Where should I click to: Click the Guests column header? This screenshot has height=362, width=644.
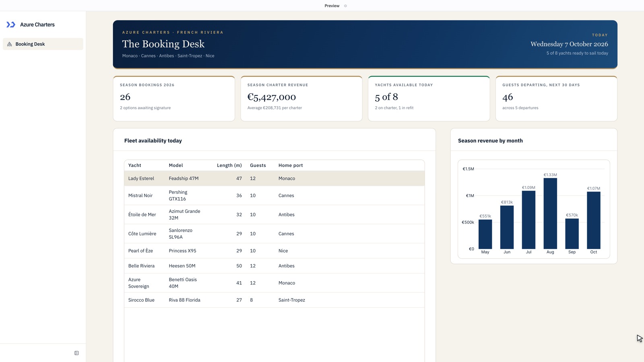[258, 165]
